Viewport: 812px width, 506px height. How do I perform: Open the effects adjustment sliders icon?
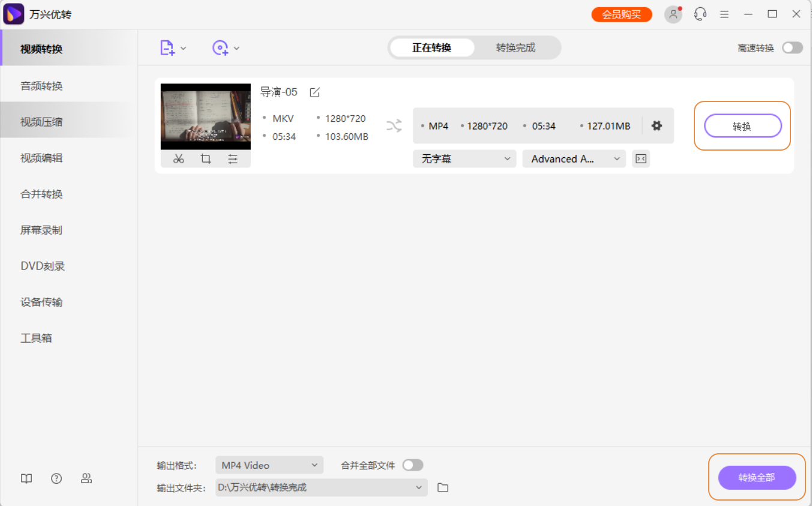233,158
